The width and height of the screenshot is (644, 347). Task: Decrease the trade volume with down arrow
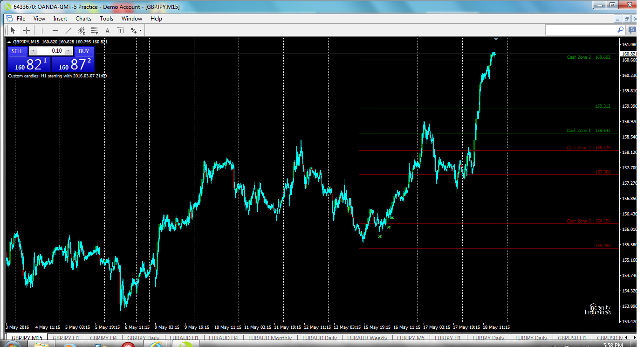(x=33, y=51)
